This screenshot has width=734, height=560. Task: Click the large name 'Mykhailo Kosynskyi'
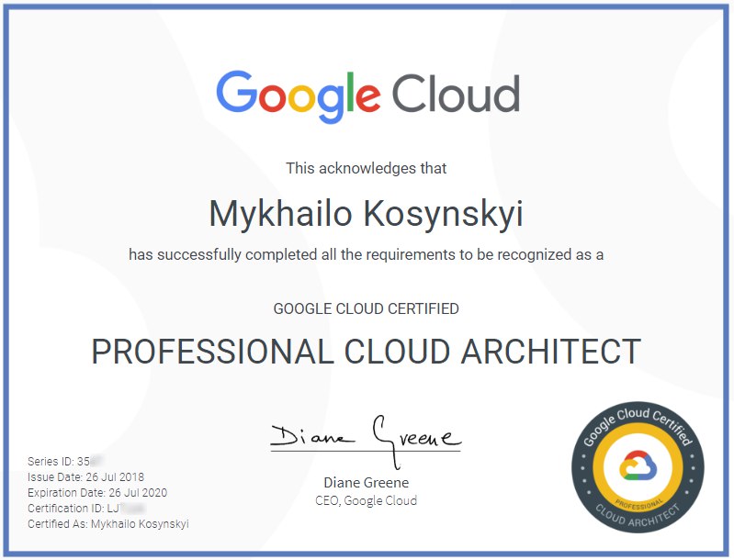coord(366,214)
